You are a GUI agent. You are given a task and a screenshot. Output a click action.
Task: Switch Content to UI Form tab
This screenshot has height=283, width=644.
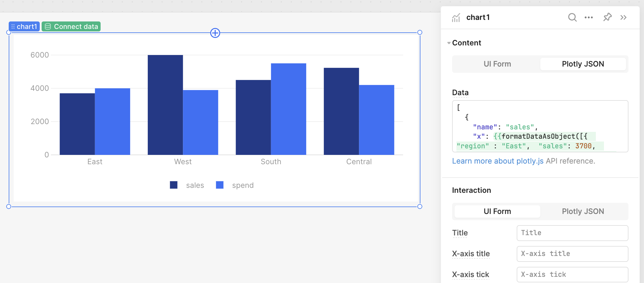tap(497, 64)
